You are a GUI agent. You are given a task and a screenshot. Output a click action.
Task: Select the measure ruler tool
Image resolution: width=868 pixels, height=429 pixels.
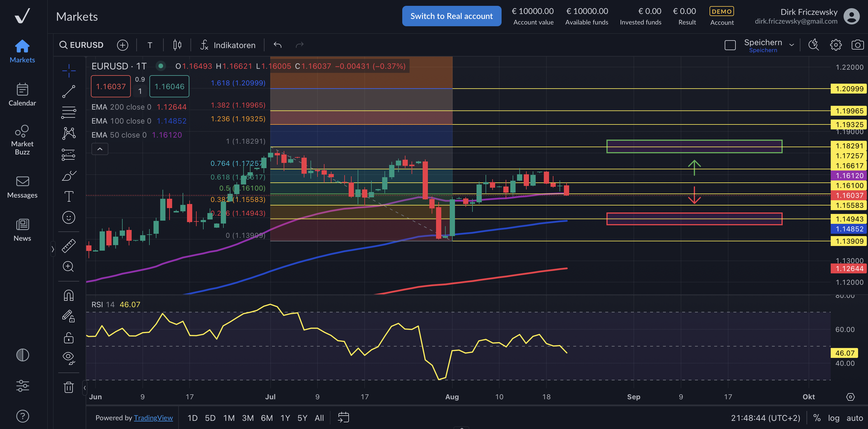69,245
